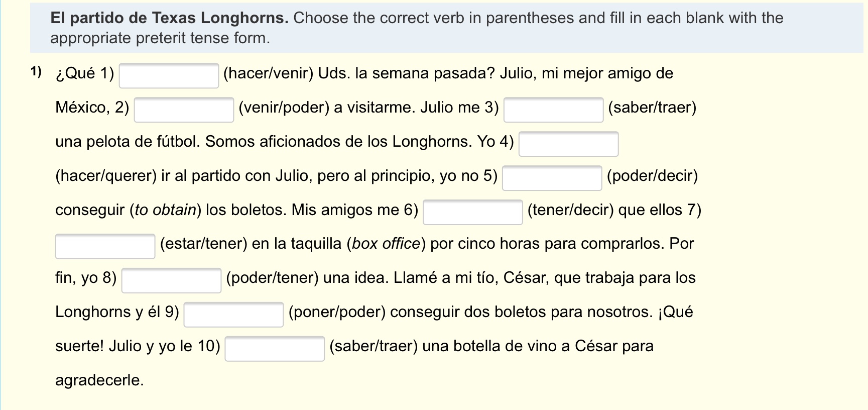Click blank 1 before (hacer/venir)
Viewport: 868px width, 410px height.
(169, 75)
